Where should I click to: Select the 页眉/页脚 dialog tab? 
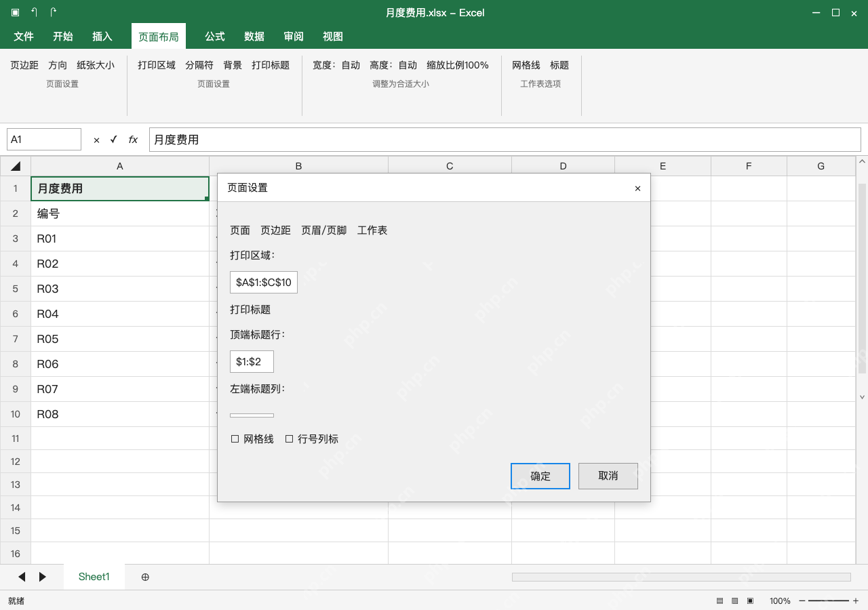click(x=324, y=230)
